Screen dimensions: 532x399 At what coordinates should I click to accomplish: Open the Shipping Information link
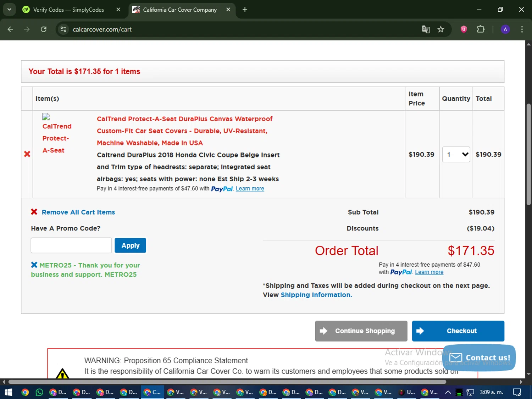click(x=316, y=295)
